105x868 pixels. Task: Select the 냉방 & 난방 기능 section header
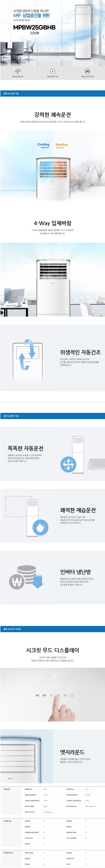(x=11, y=93)
